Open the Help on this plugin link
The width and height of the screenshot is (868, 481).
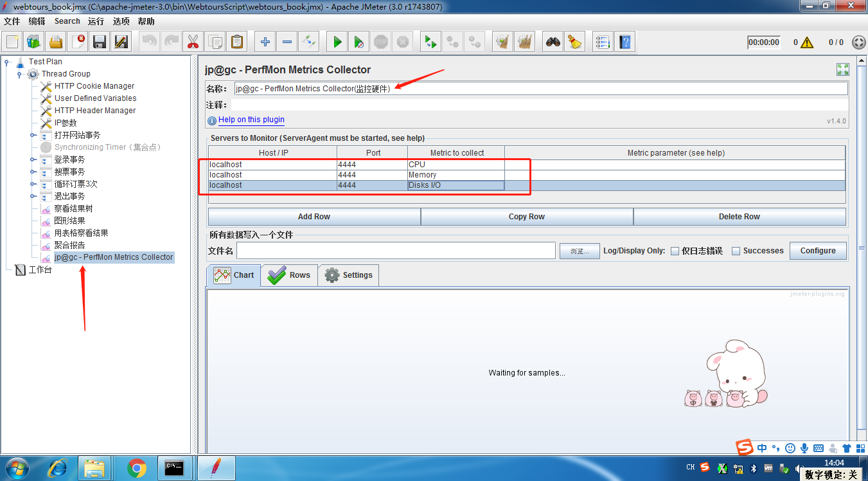pyautogui.click(x=251, y=120)
